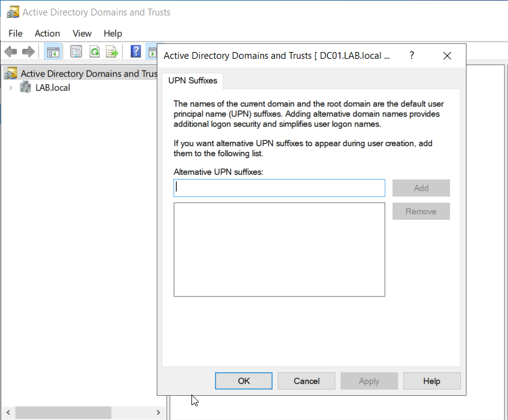Dismiss the dialog with Cancel
The height and width of the screenshot is (420, 508).
pos(307,381)
